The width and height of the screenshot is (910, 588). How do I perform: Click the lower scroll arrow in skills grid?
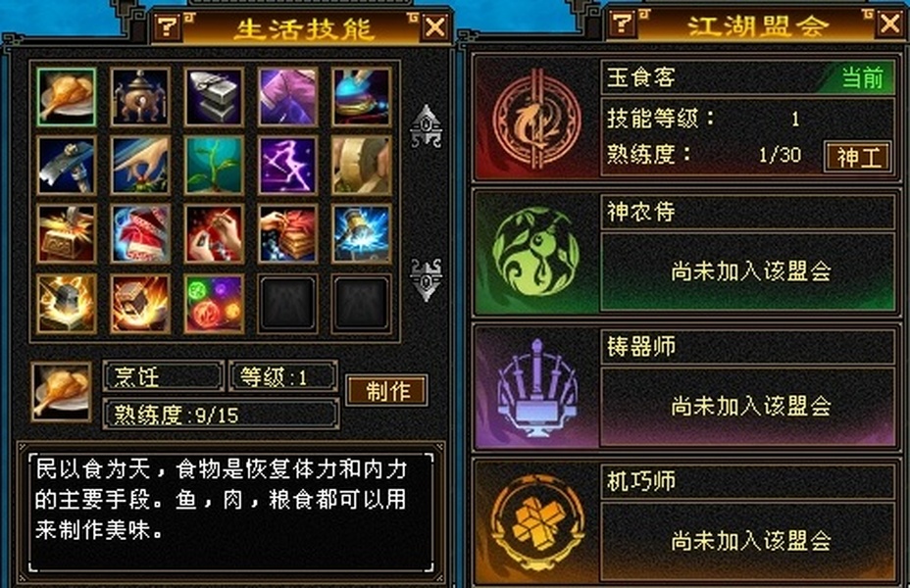pyautogui.click(x=426, y=279)
